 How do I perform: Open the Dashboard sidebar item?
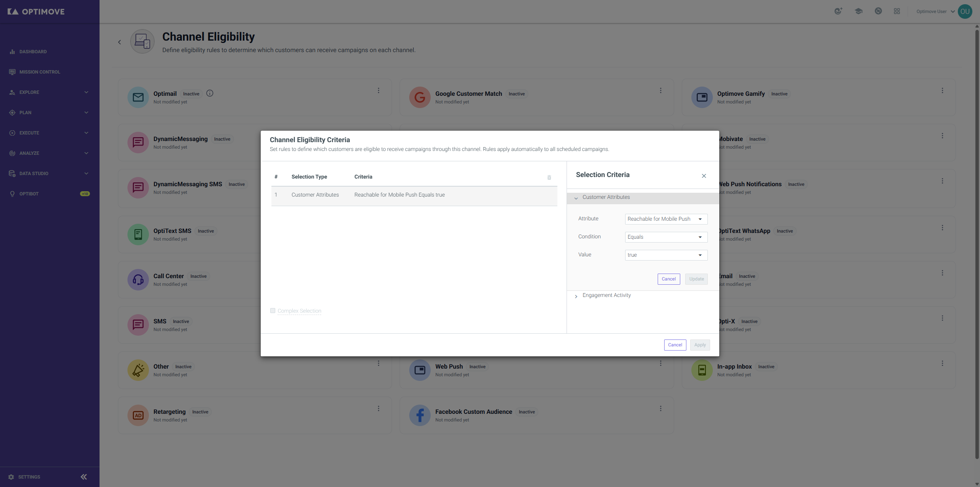click(x=33, y=52)
